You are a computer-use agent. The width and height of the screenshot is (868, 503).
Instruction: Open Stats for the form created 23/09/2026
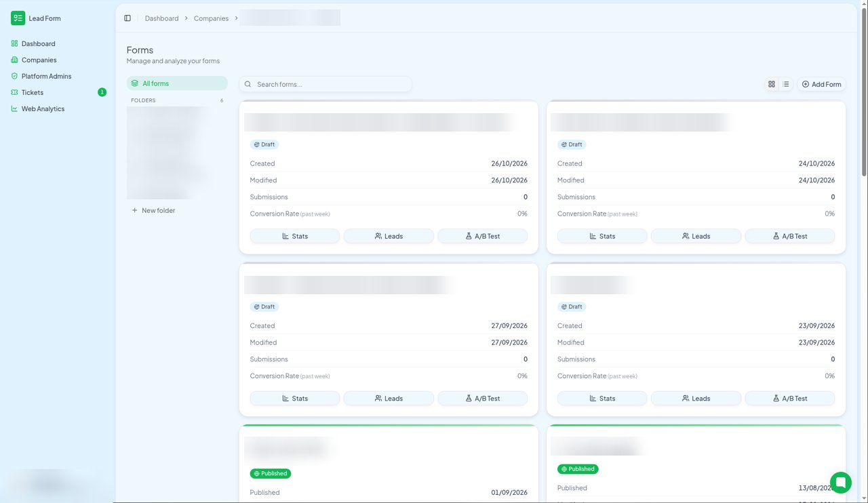click(x=602, y=398)
